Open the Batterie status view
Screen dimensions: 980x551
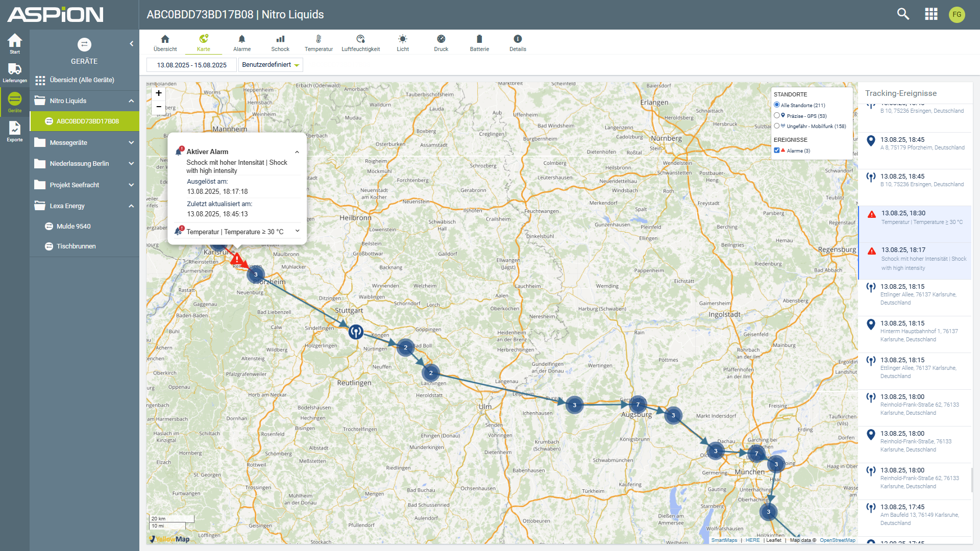(479, 43)
